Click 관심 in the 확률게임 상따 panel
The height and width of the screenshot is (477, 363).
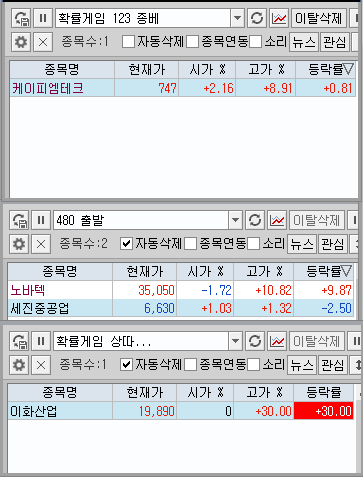click(333, 365)
